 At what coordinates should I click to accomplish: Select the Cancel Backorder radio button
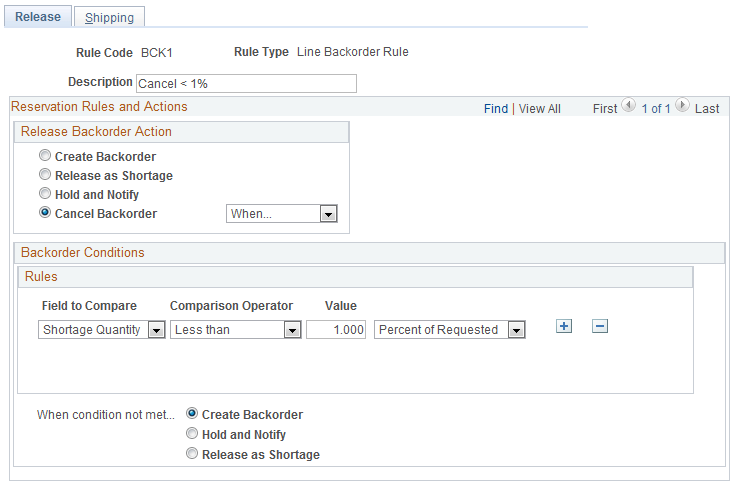coord(45,212)
